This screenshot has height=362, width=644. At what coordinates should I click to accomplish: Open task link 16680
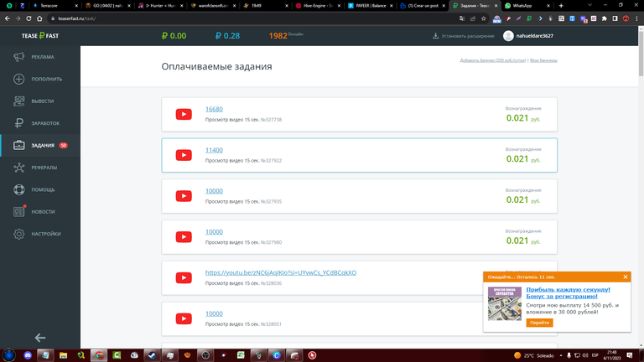click(x=214, y=109)
